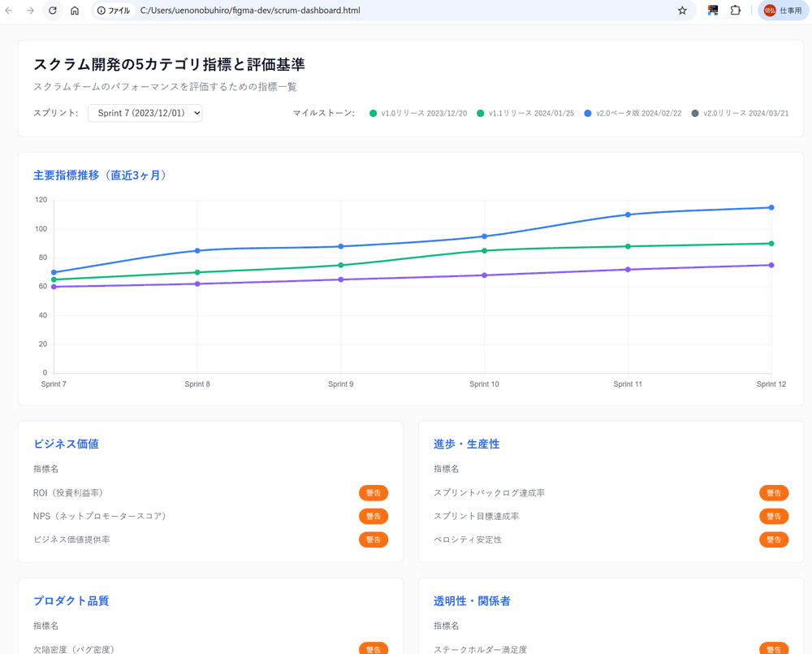Viewport: 812px width, 654px height.
Task: Click the purple line's Sprint 9 data point
Action: pyautogui.click(x=341, y=279)
